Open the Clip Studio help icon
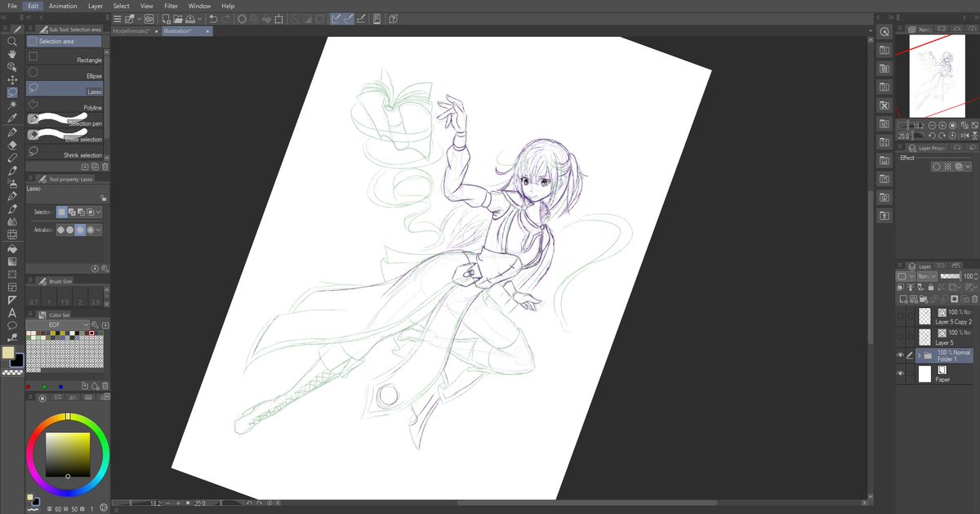The width and height of the screenshot is (980, 514). [x=392, y=20]
